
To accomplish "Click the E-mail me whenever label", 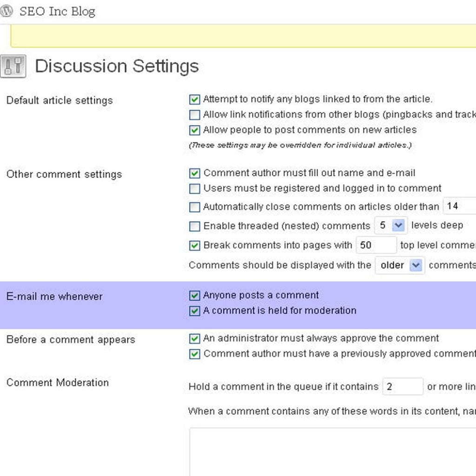I will pos(54,296).
